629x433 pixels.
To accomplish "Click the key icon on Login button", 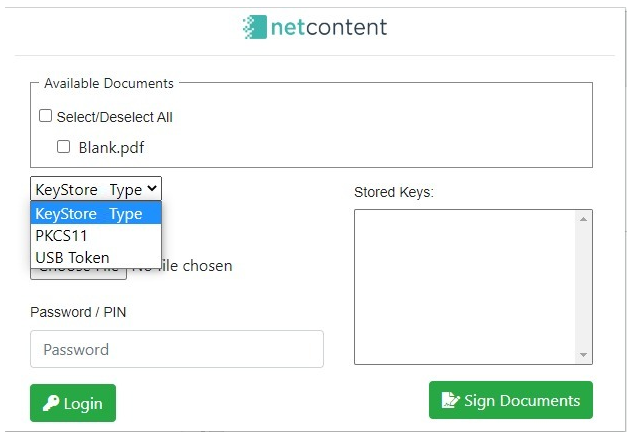I will (51, 403).
